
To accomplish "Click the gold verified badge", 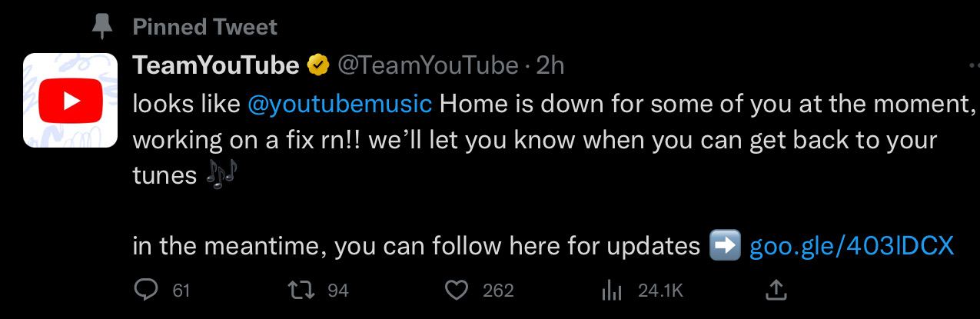I will click(317, 66).
